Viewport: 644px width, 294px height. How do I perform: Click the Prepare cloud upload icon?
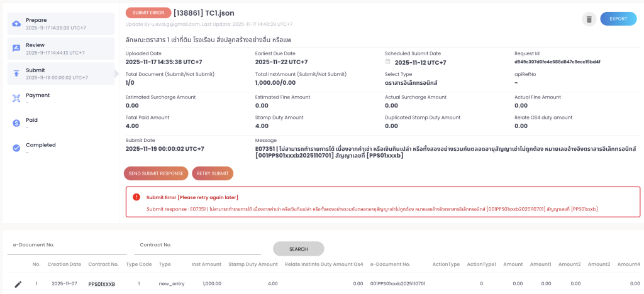click(16, 24)
